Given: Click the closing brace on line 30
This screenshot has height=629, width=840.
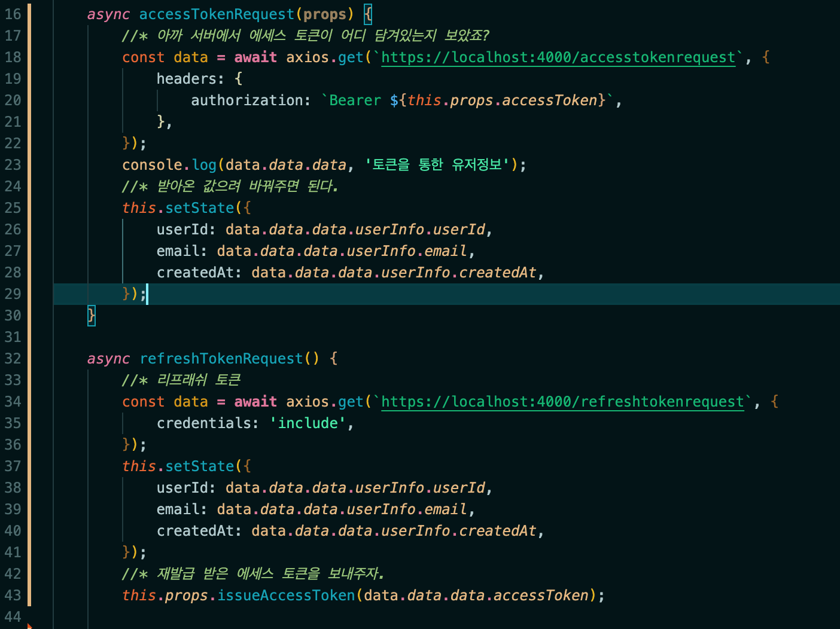Looking at the screenshot, I should [x=91, y=315].
